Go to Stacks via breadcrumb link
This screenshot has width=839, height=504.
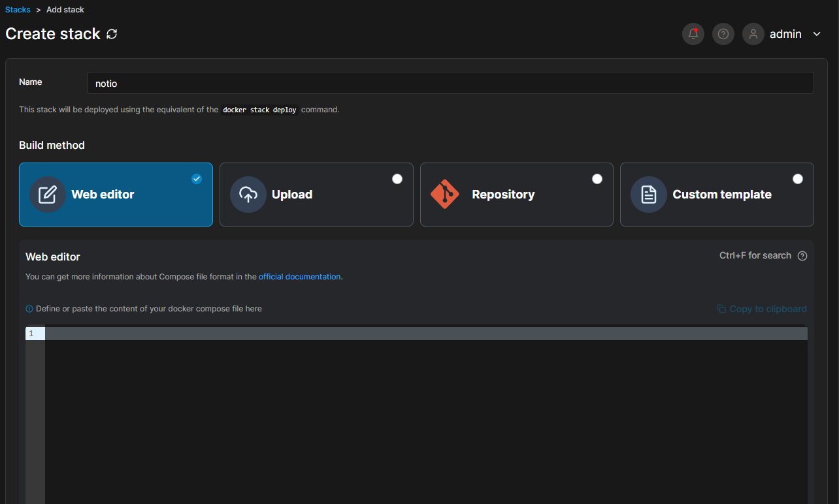[x=18, y=10]
